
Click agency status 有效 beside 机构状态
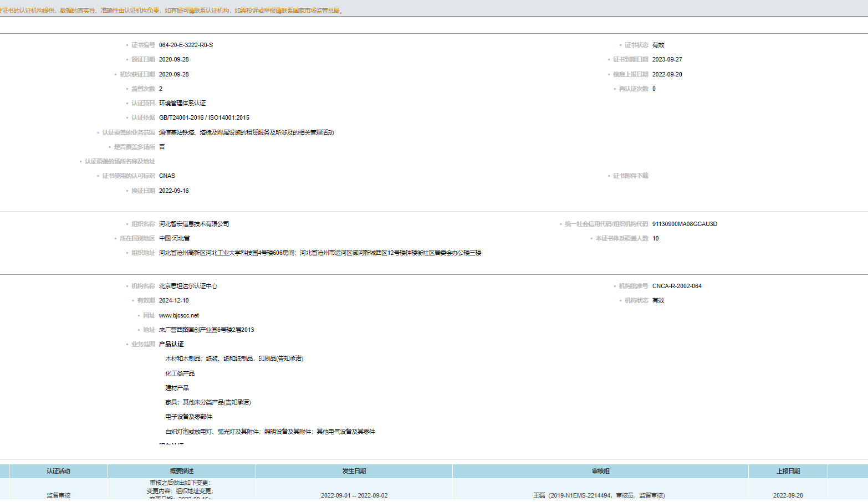(x=658, y=300)
